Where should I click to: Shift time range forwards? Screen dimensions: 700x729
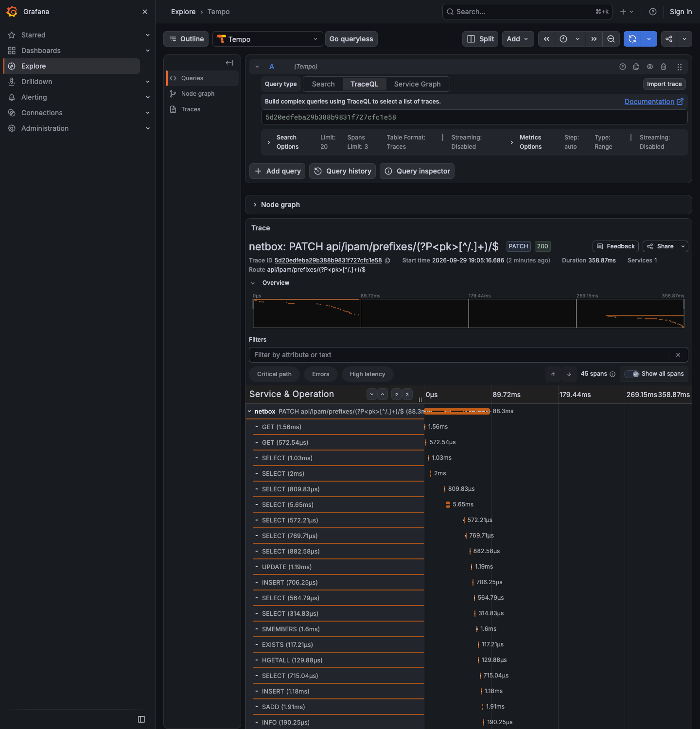pyautogui.click(x=594, y=39)
